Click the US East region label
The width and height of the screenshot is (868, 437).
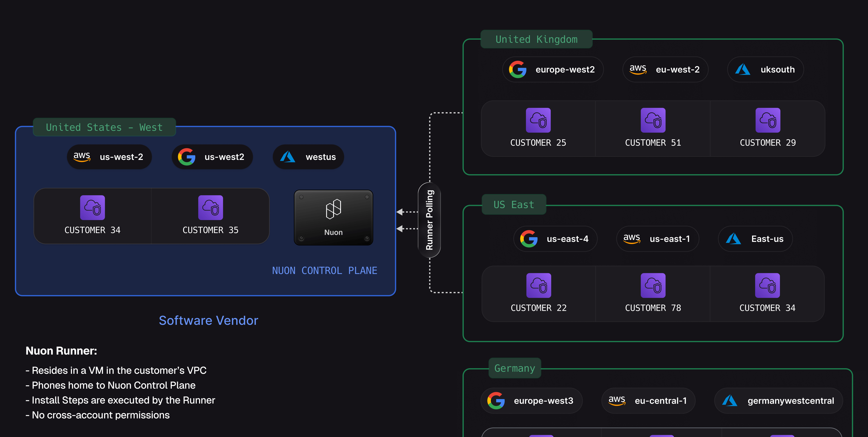pos(514,204)
